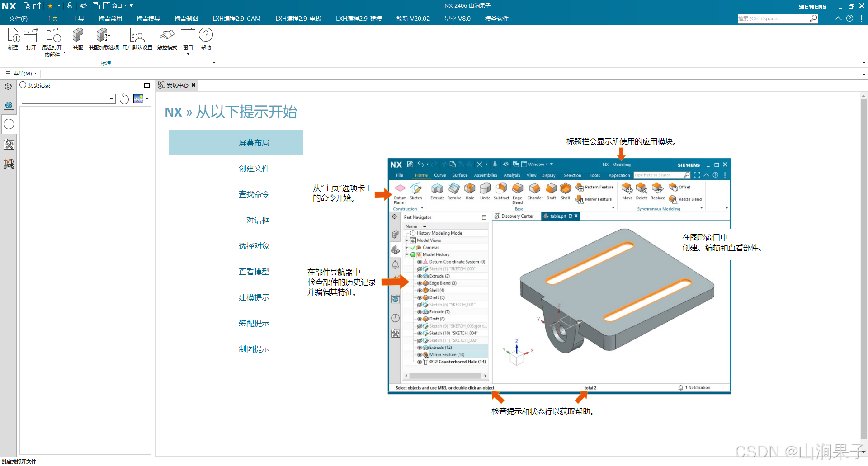Switch to the 梅雷常用 ribbon tab
Viewport: 868px width, 466px height.
(110, 19)
